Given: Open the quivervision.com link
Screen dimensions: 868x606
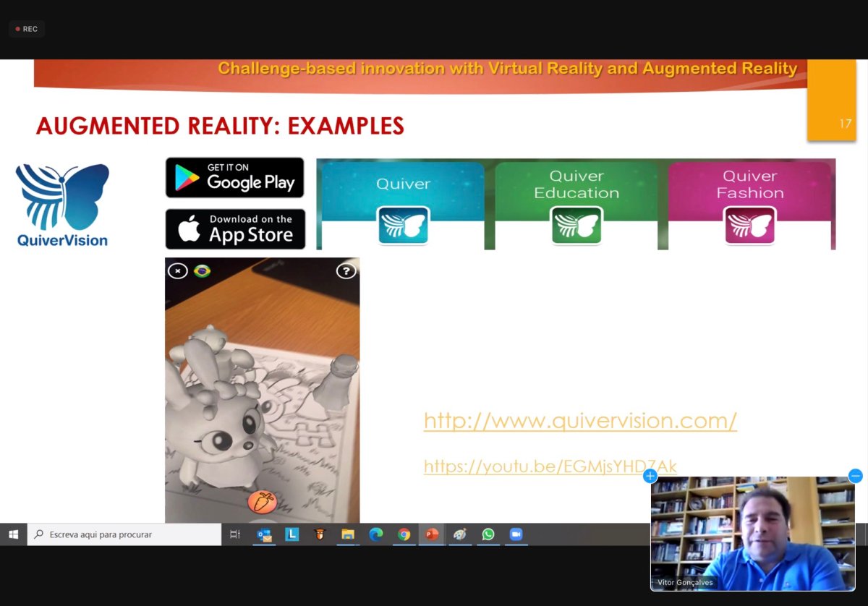Looking at the screenshot, I should pyautogui.click(x=580, y=420).
